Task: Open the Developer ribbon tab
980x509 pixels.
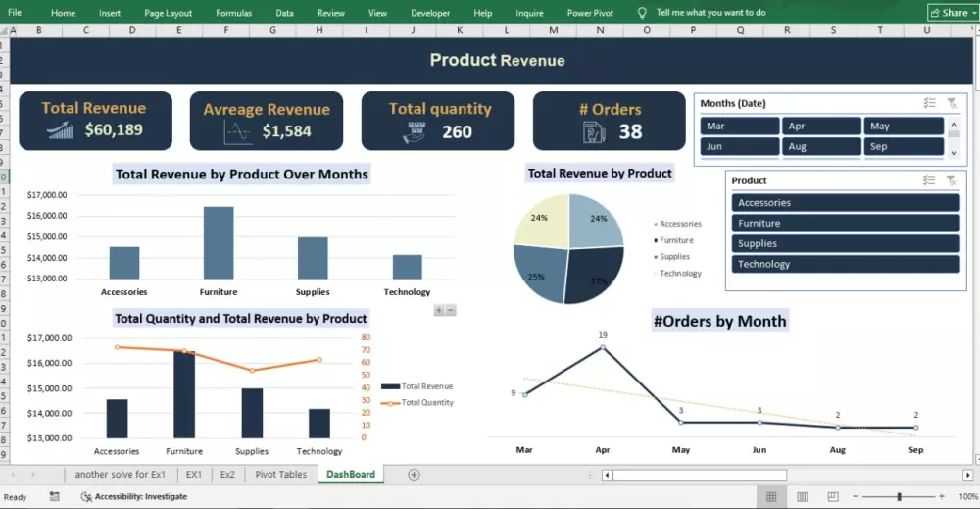Action: click(x=430, y=13)
